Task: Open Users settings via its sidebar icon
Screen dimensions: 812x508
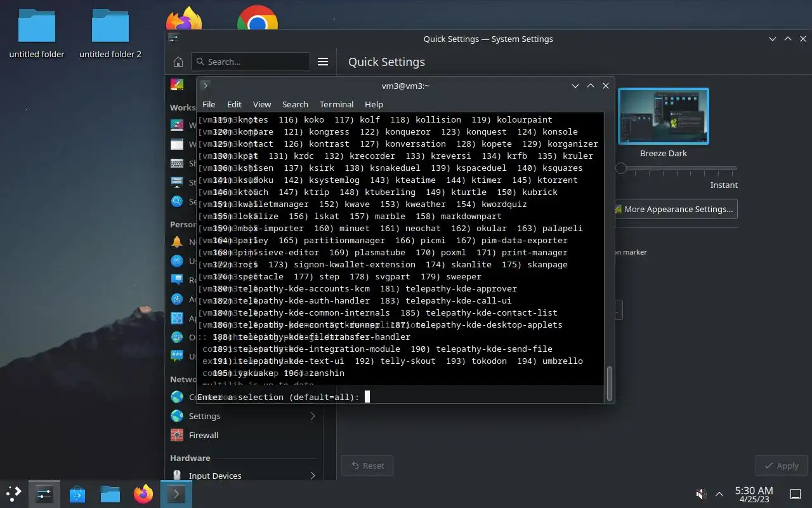Action: (177, 261)
